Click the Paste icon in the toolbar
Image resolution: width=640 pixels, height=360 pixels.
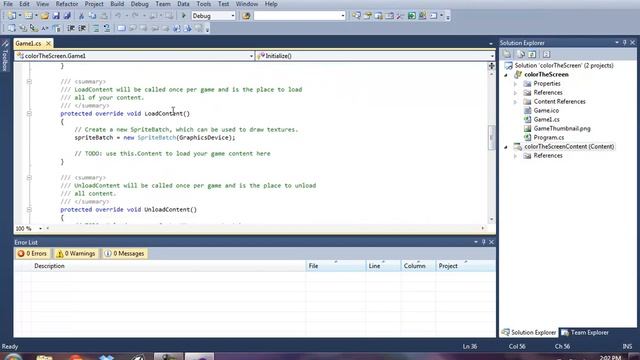point(104,16)
